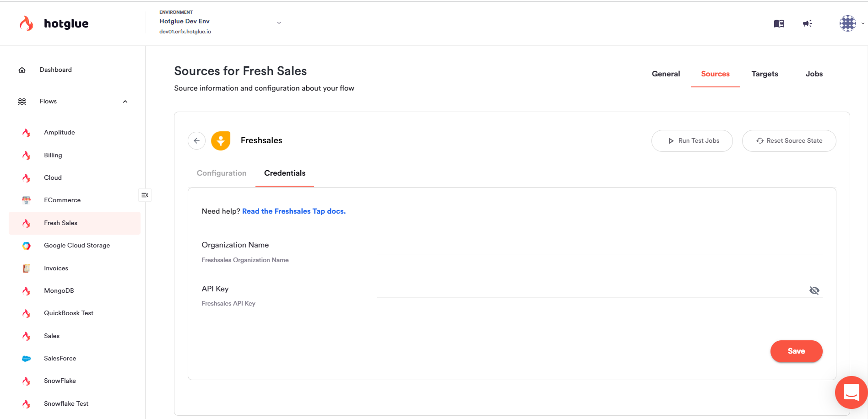The height and width of the screenshot is (419, 868).
Task: Click the hotglue flame logo
Action: click(27, 23)
